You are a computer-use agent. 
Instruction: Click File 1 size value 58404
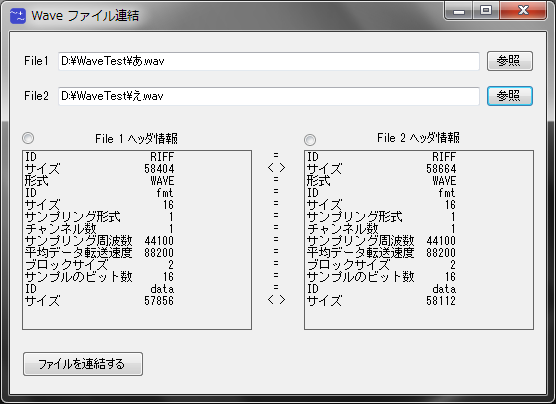[x=159, y=169]
